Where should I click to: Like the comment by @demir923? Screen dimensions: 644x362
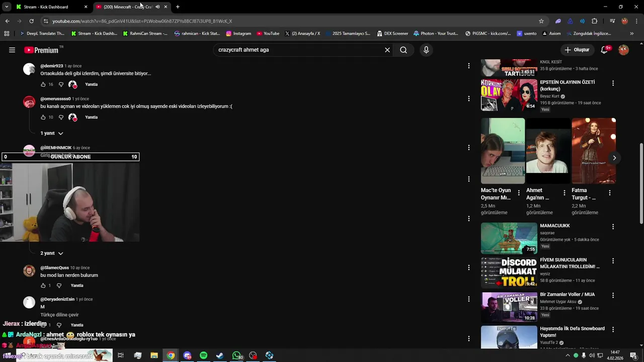click(x=43, y=84)
